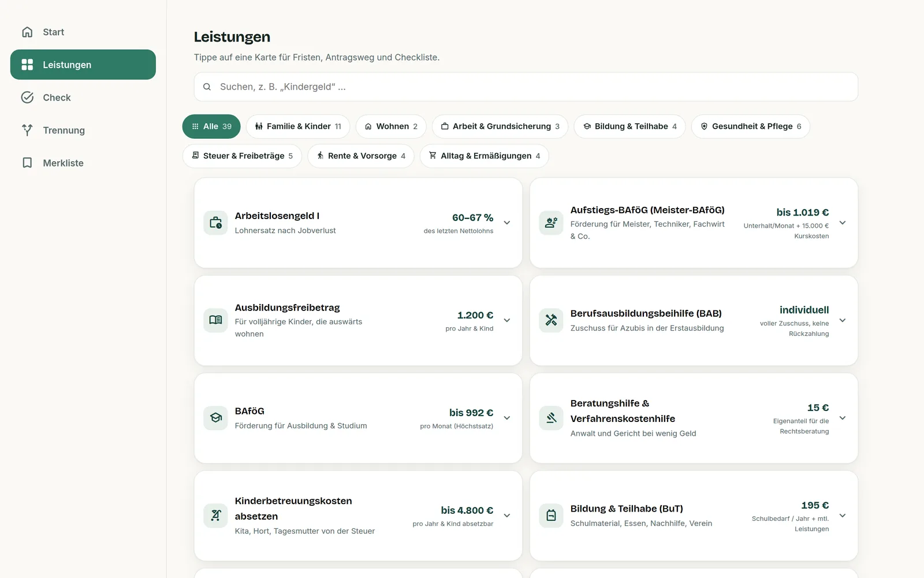This screenshot has height=578, width=924.
Task: Open Beratungshilfe & Verfahrenskostenhilfe card title
Action: pos(623,411)
